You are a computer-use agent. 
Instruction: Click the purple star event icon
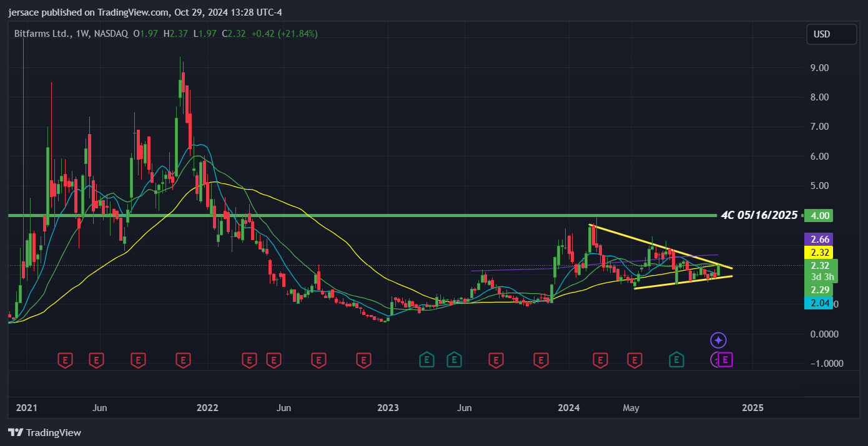pos(719,340)
